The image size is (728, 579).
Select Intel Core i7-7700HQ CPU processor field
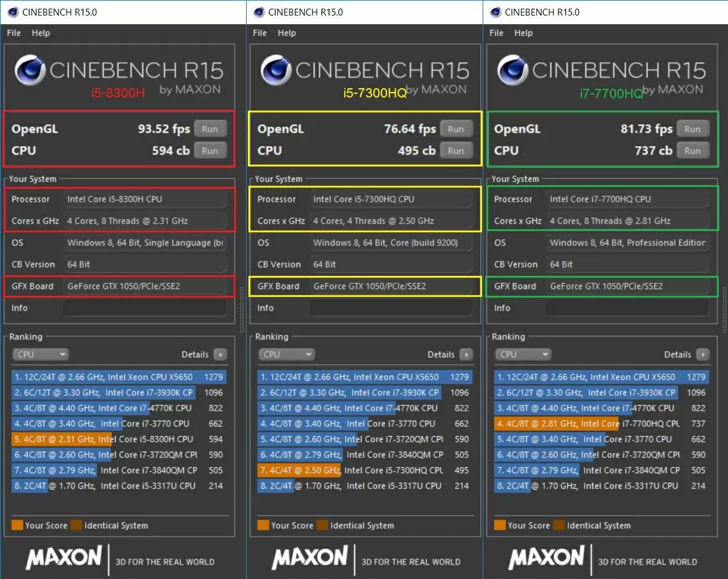click(x=628, y=199)
